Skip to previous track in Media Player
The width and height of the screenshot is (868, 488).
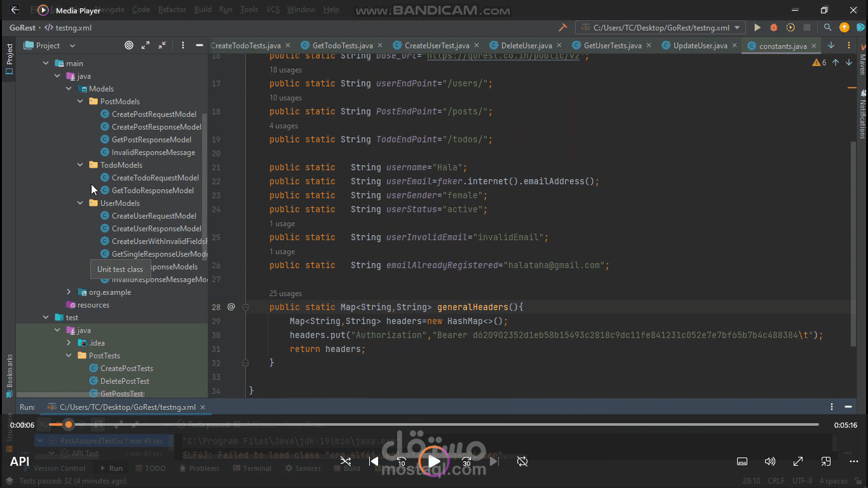point(374,461)
